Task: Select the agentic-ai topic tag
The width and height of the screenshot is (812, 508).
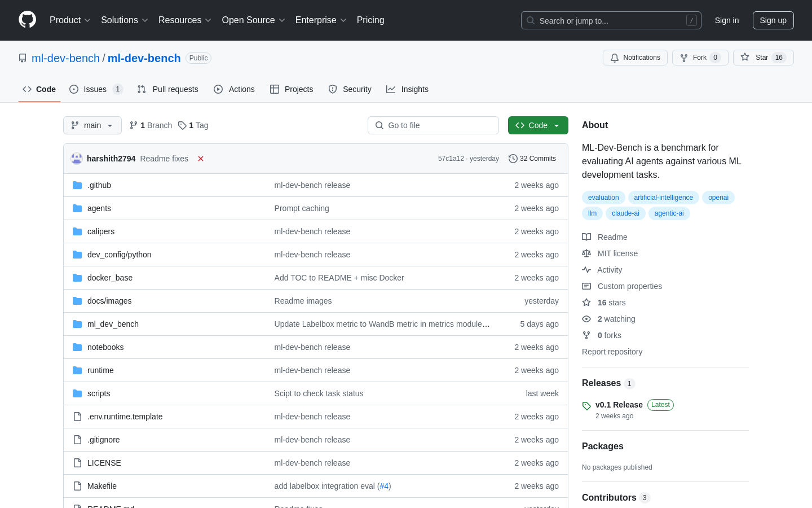Action: [x=669, y=213]
